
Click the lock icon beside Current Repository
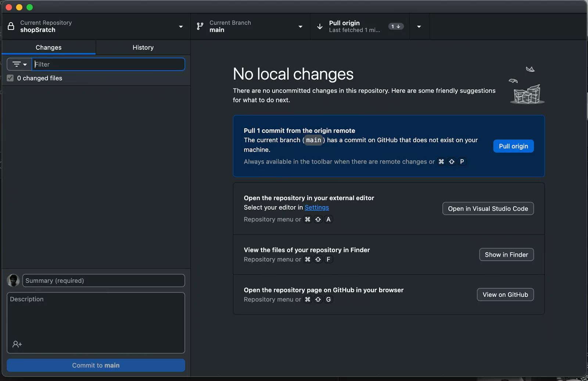click(x=11, y=26)
